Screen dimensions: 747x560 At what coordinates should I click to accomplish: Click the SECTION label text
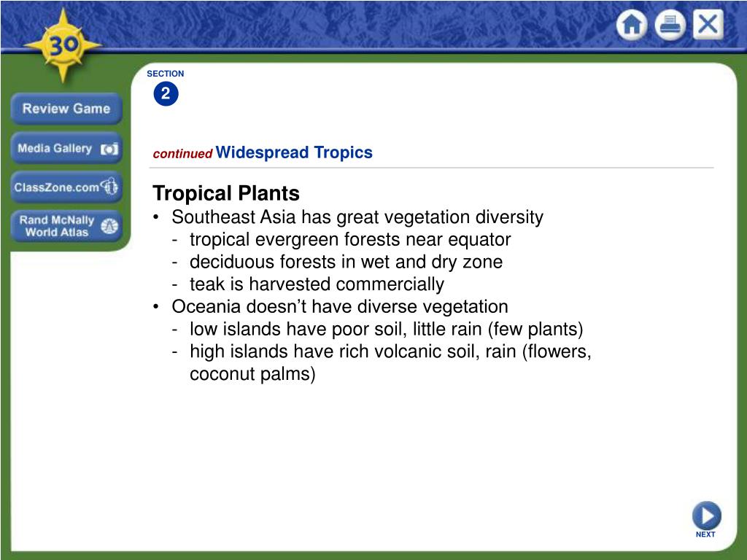166,74
